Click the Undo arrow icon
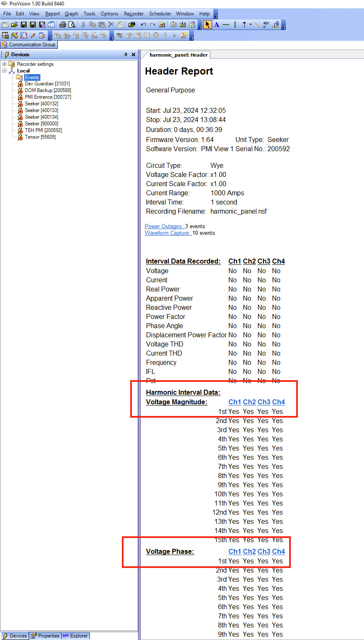Screen dimensions: 364x640 pos(144,25)
